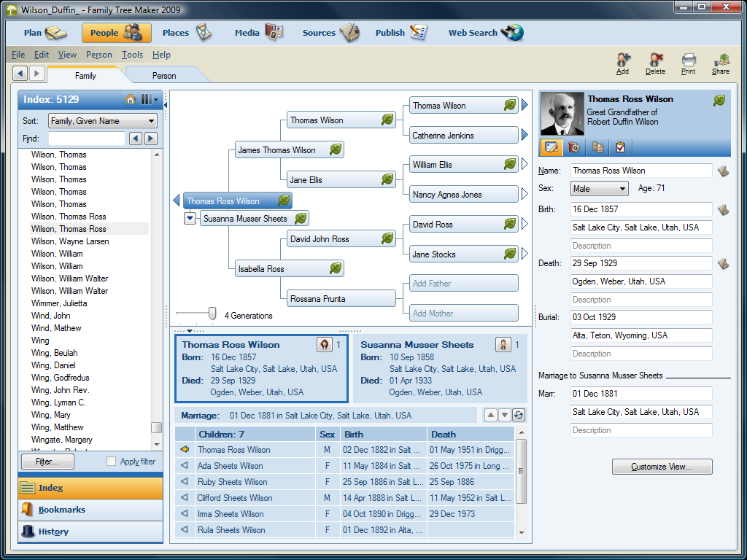Click the Media tab icon in the person panel
Image resolution: width=747 pixels, height=560 pixels.
click(574, 147)
